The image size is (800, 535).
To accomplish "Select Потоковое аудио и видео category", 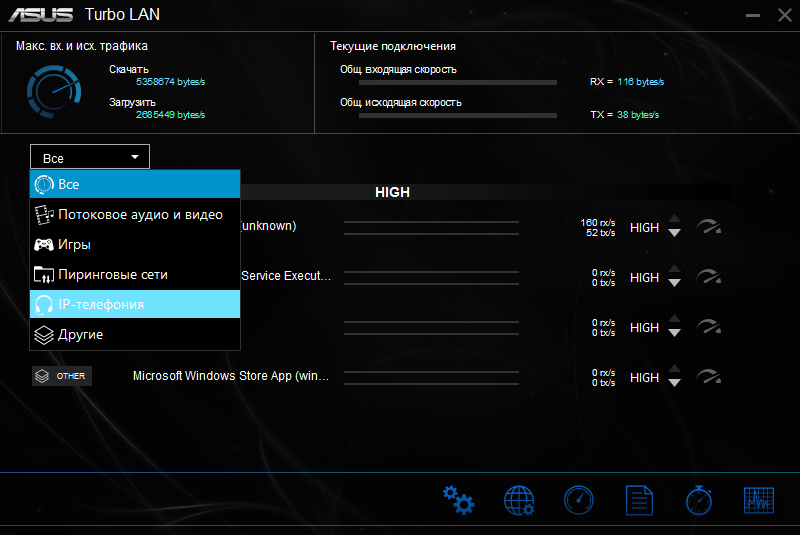I will pyautogui.click(x=135, y=214).
